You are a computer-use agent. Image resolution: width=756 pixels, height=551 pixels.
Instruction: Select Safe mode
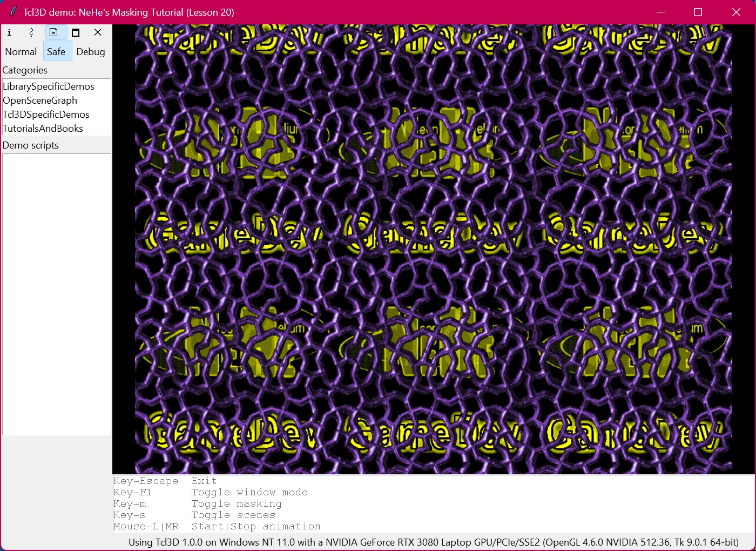56,52
